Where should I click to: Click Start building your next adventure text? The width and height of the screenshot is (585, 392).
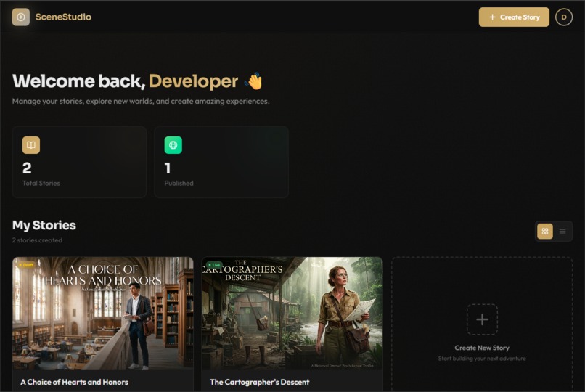coord(482,359)
